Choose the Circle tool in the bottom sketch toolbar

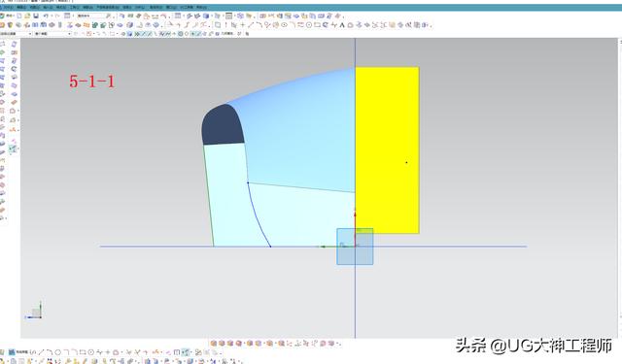coord(58,351)
